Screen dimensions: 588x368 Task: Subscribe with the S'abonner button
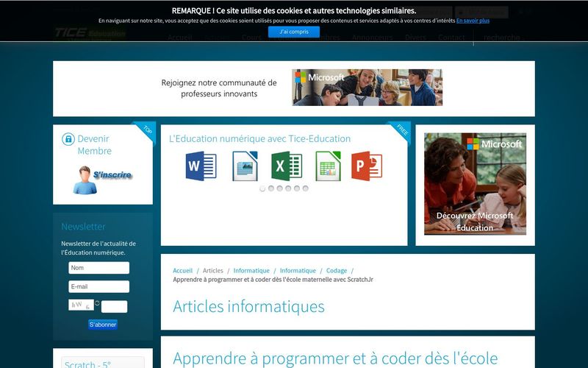pyautogui.click(x=103, y=325)
